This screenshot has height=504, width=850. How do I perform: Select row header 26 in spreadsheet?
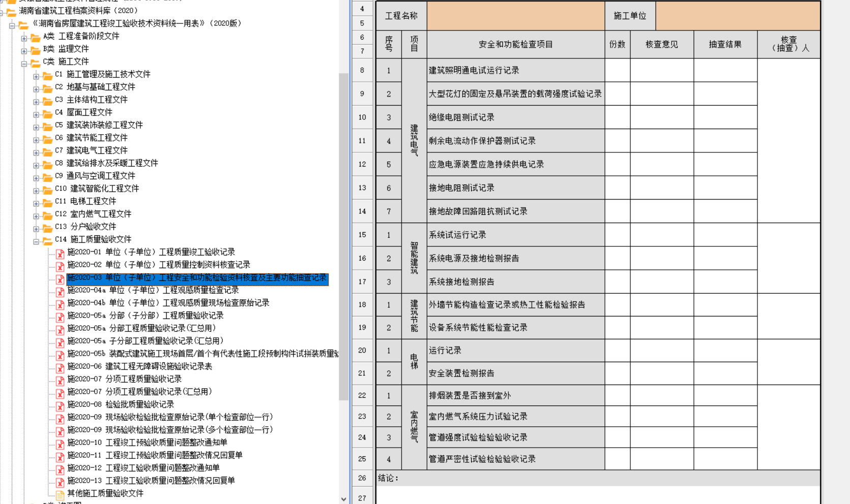(x=362, y=478)
